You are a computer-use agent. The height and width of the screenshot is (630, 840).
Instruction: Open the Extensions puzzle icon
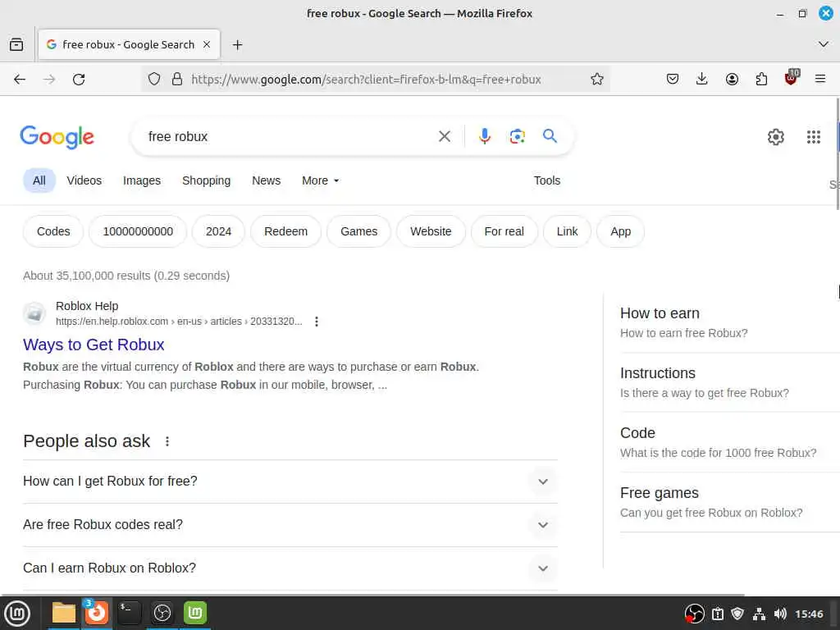click(x=761, y=80)
